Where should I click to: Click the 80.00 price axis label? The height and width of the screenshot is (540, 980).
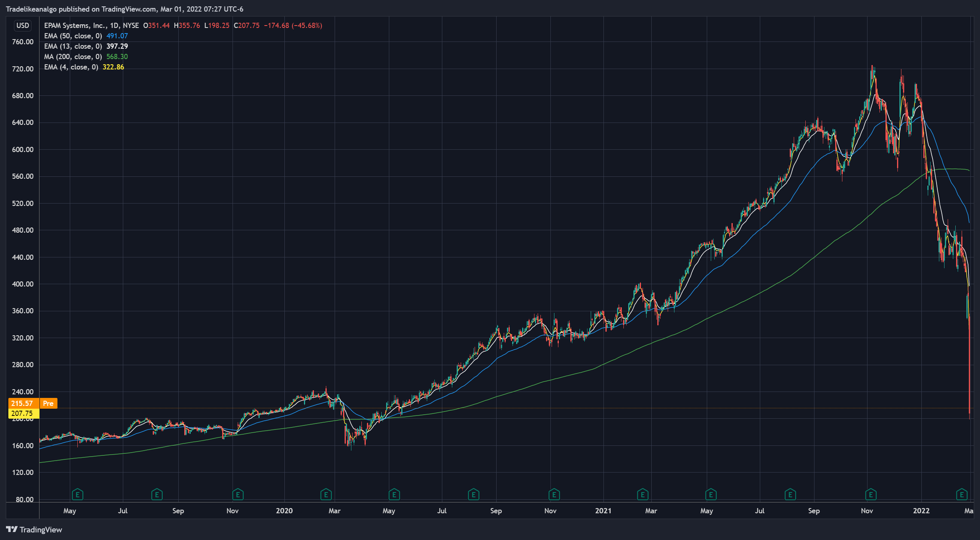(x=24, y=499)
